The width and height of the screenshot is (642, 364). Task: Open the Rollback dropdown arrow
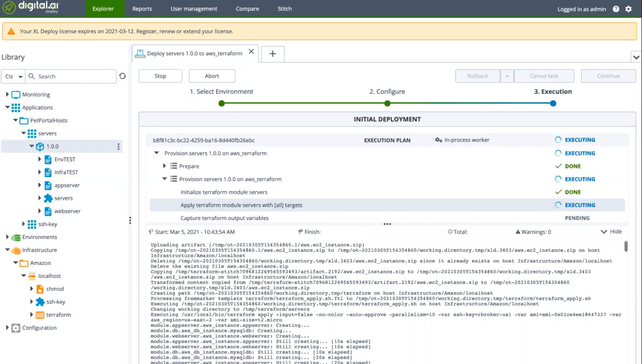tap(507, 76)
